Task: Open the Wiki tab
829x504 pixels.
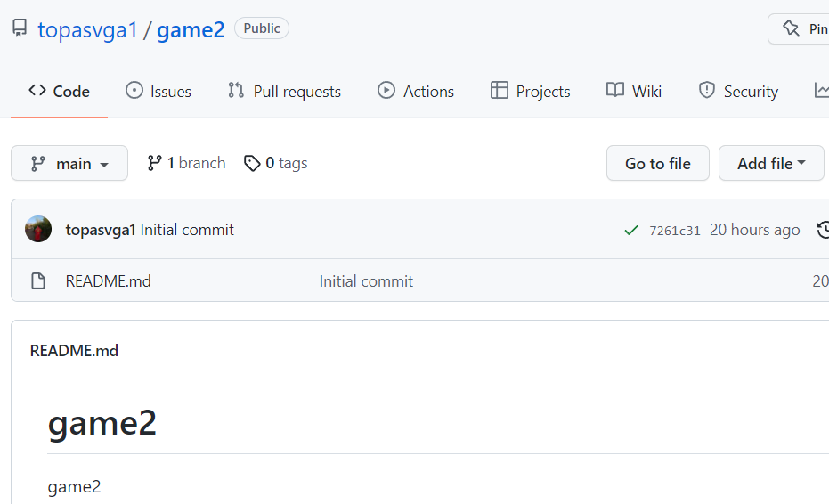Action: coord(634,91)
